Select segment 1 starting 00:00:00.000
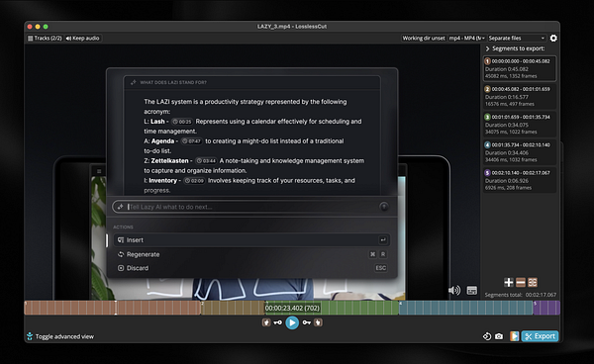 pyautogui.click(x=520, y=68)
